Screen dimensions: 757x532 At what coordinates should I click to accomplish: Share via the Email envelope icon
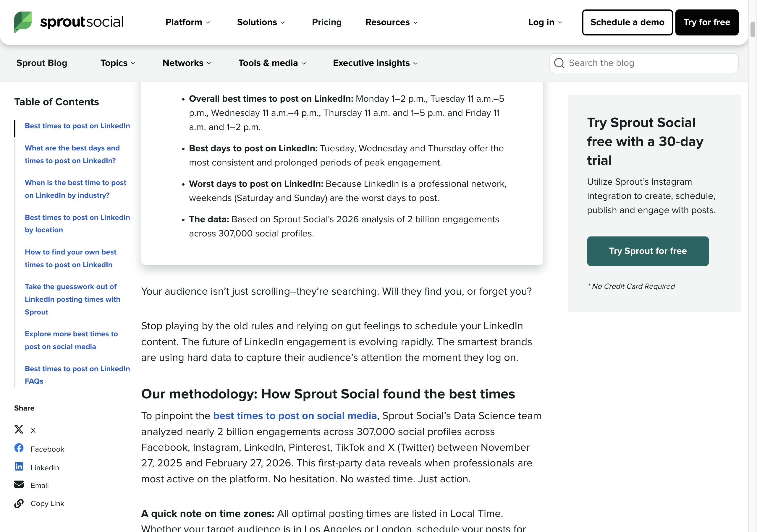click(19, 484)
